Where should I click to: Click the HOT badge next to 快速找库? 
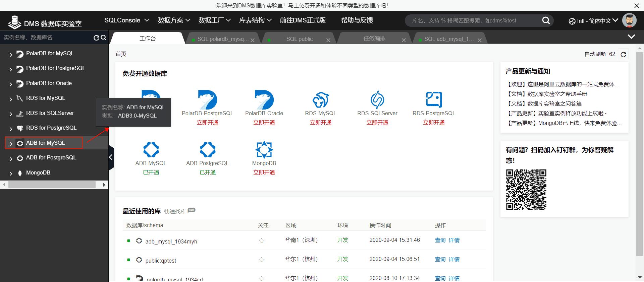pyautogui.click(x=192, y=210)
